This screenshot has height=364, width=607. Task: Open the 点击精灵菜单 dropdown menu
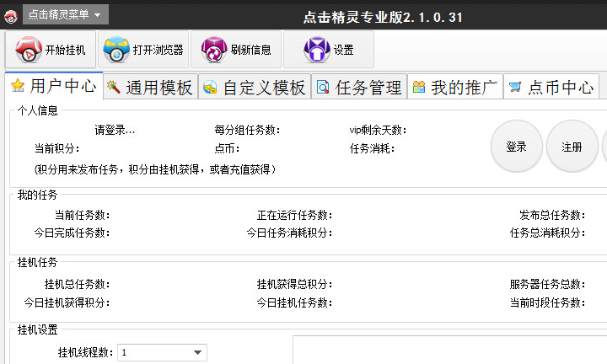66,14
